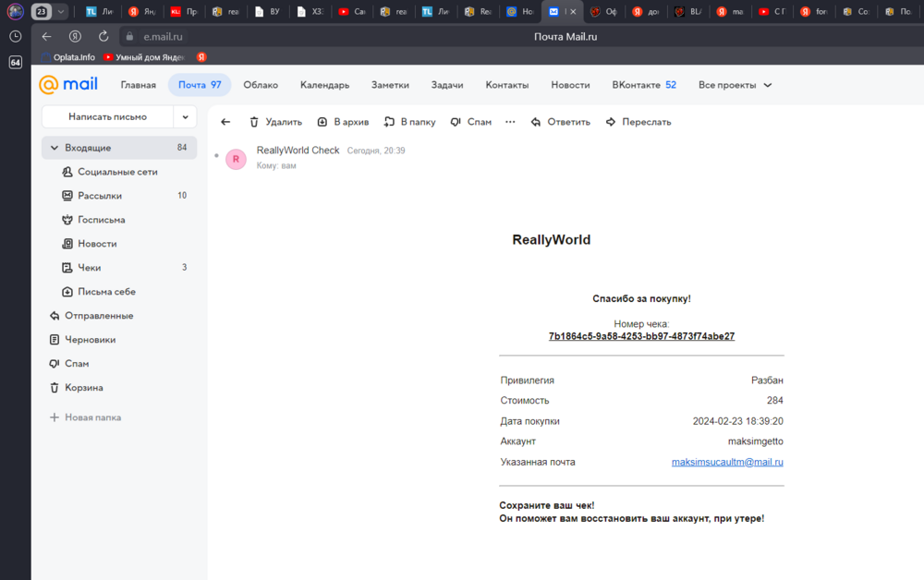
Task: Click the browser profile avatar icon
Action: click(x=16, y=11)
